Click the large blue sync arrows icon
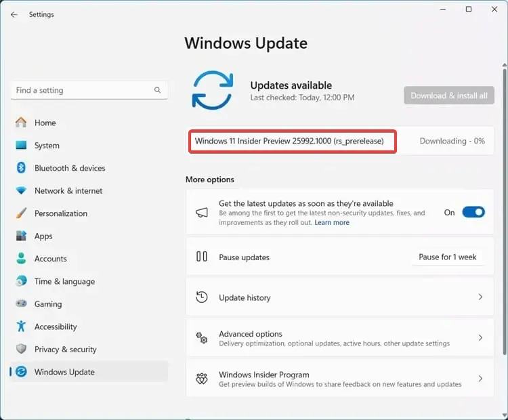The width and height of the screenshot is (508, 420). coord(213,90)
